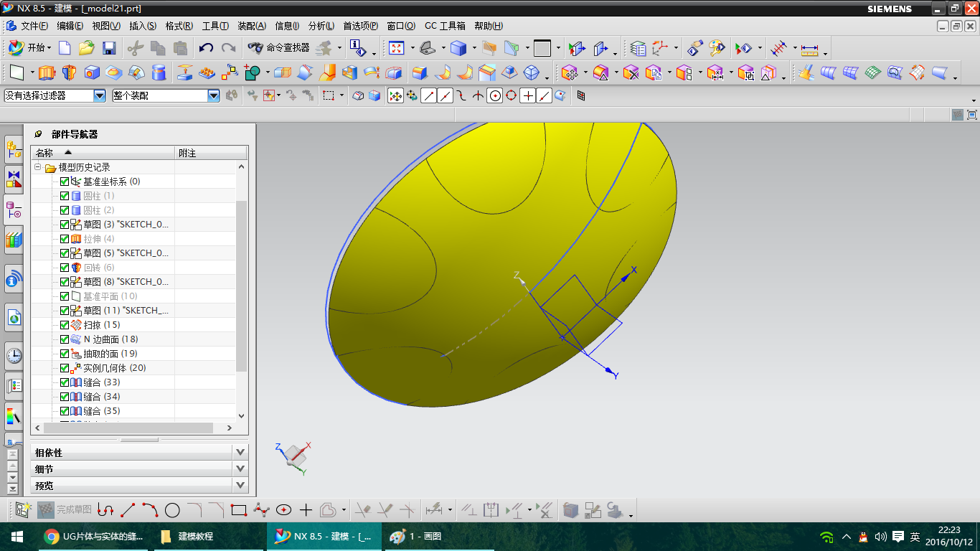
Task: Click the Undo arrow icon
Action: click(x=207, y=48)
